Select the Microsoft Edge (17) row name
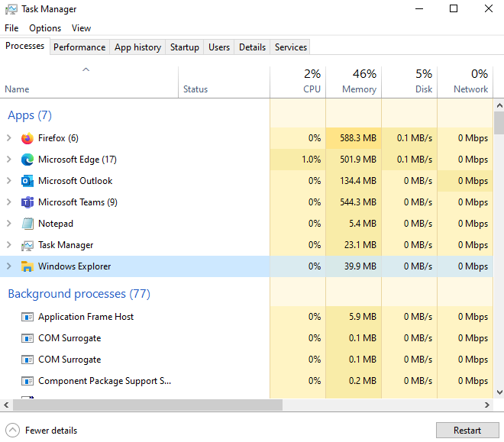 (77, 160)
